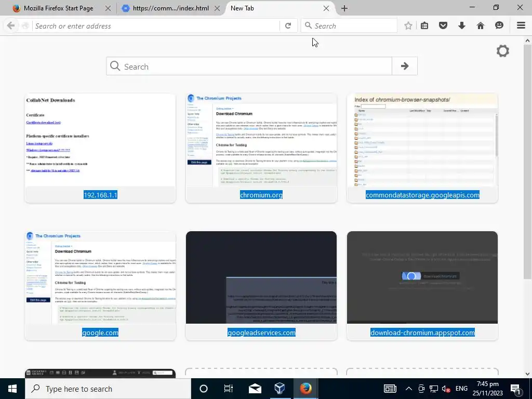Image resolution: width=532 pixels, height=399 pixels.
Task: Select the New Tab tab
Action: pyautogui.click(x=242, y=8)
